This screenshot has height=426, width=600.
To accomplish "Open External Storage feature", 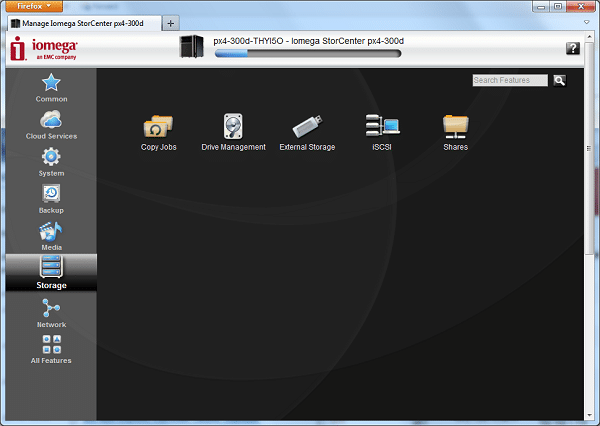I will point(307,132).
